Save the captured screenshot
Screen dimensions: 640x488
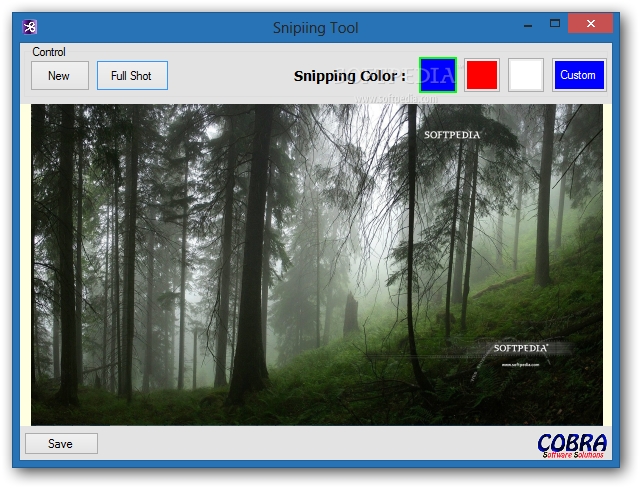tap(61, 444)
